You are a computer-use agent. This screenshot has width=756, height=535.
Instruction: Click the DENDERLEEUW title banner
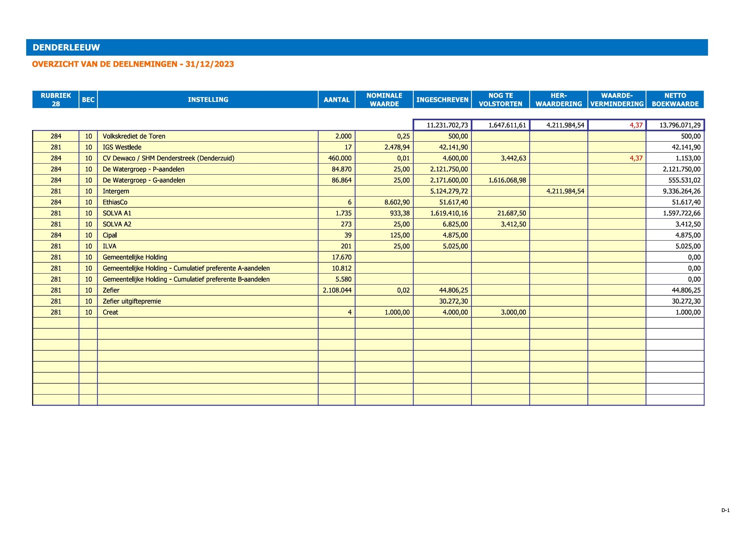click(x=367, y=48)
